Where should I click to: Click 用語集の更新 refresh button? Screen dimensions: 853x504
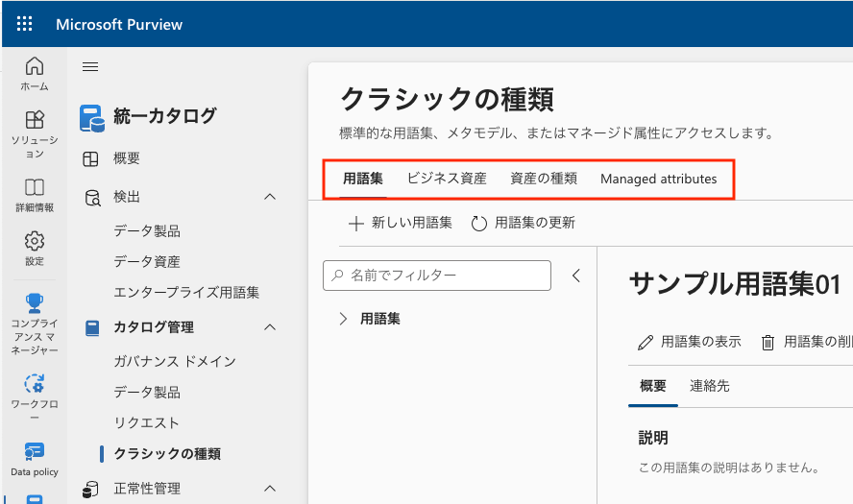coord(524,223)
